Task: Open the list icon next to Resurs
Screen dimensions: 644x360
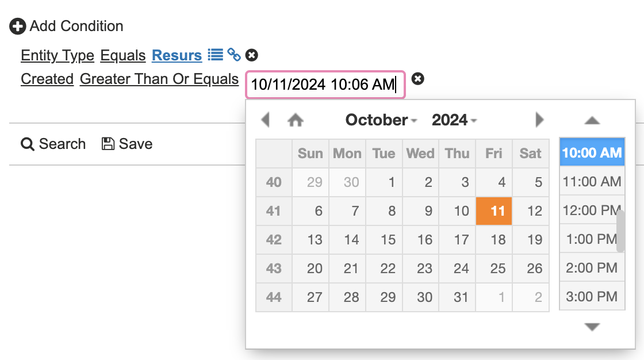Action: pyautogui.click(x=215, y=55)
